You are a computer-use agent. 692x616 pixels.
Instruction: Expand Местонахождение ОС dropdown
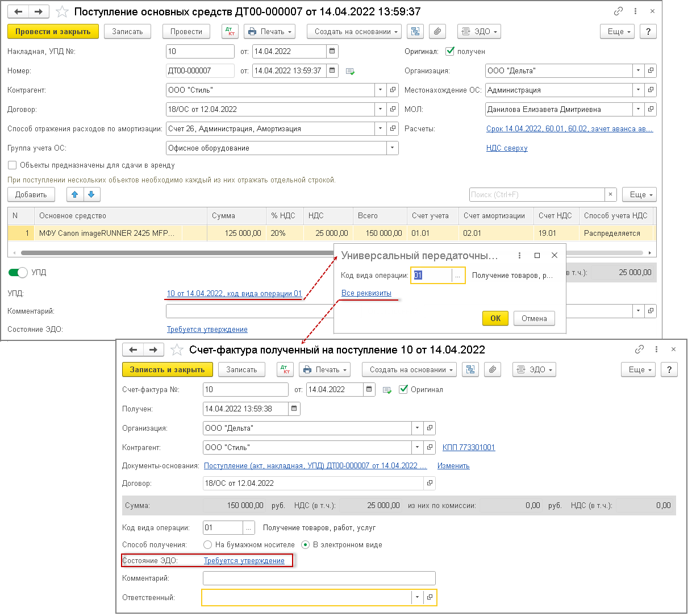[x=639, y=90]
